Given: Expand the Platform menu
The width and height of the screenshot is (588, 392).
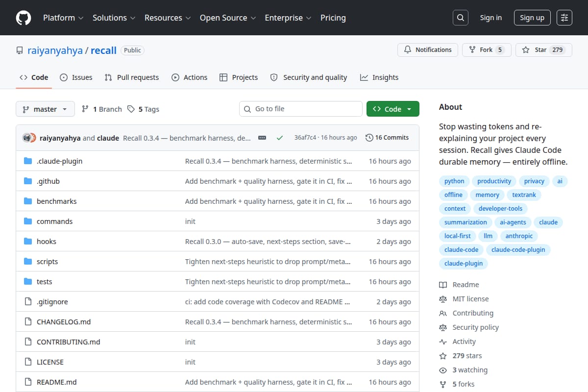Looking at the screenshot, I should (x=63, y=18).
